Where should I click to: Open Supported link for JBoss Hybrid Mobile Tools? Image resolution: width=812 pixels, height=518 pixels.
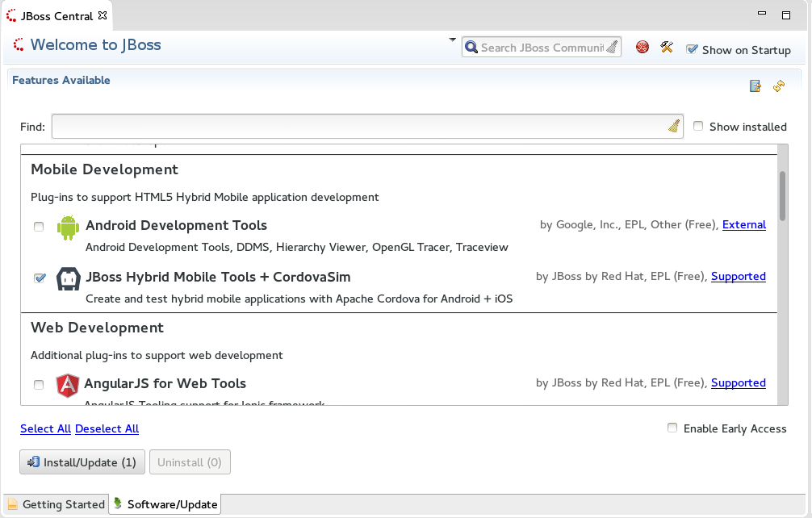coord(739,276)
